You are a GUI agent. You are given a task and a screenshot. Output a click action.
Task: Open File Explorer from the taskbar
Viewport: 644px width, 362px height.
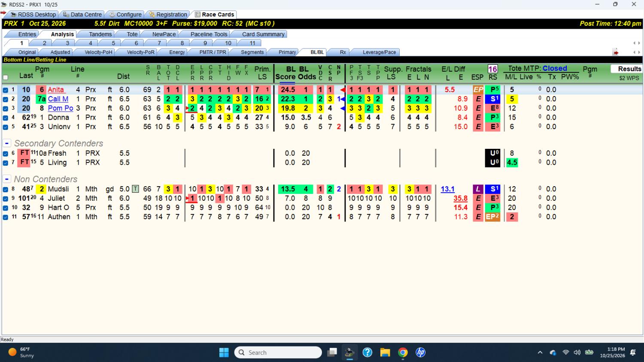[x=385, y=353]
